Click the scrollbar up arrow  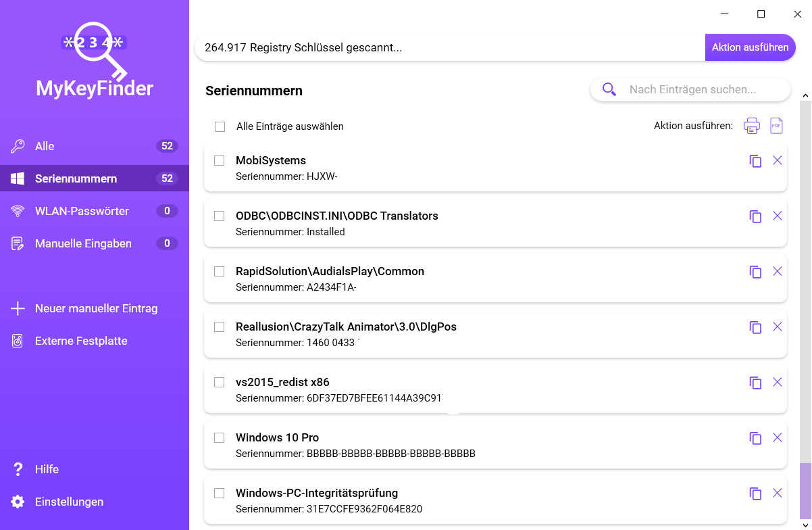[805, 95]
